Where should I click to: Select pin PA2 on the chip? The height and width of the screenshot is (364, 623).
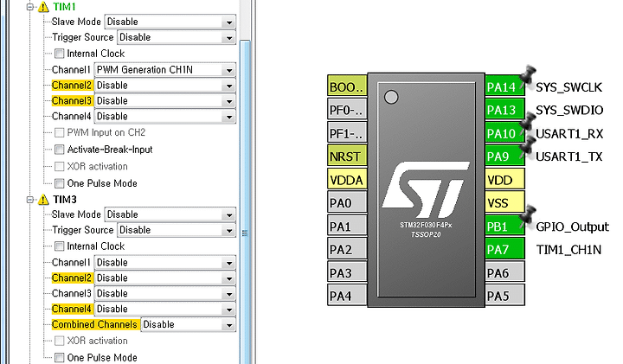click(x=347, y=249)
